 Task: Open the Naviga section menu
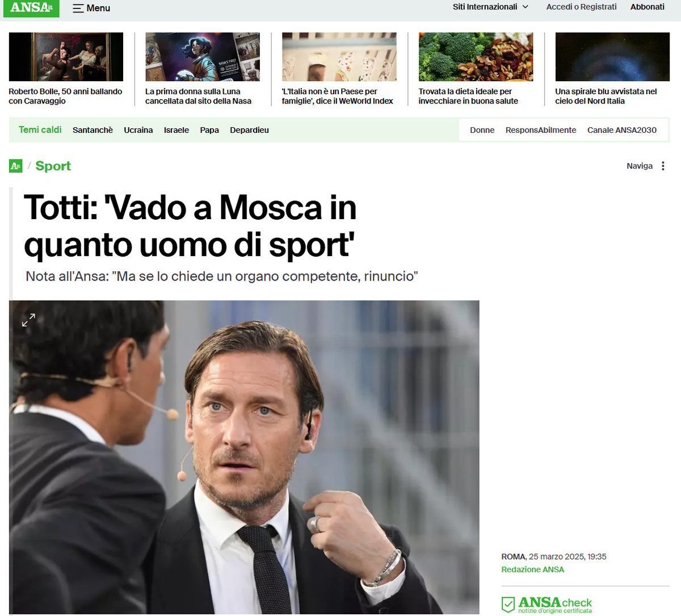click(x=640, y=166)
